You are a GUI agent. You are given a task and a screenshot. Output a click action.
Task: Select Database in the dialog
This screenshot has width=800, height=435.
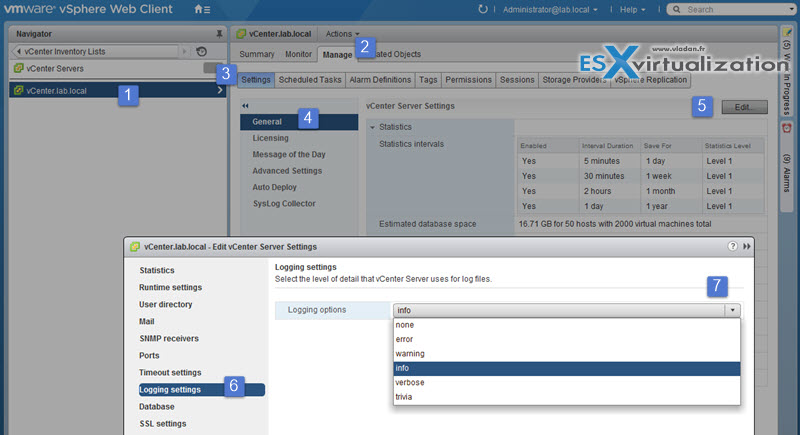click(x=157, y=407)
